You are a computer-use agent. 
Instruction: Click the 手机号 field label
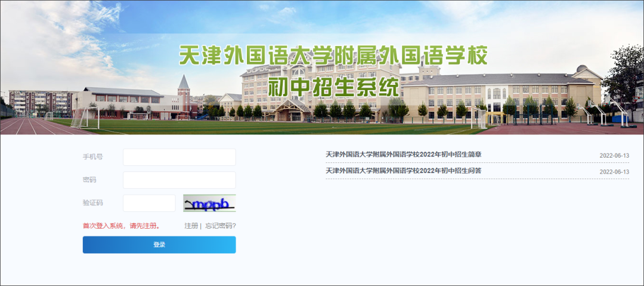[93, 157]
